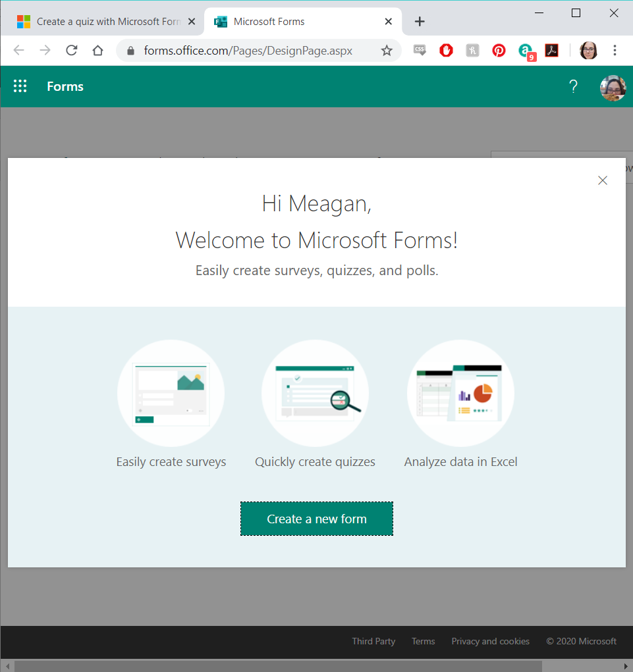Viewport: 633px width, 672px height.
Task: Open the Honey extension icon
Action: pyautogui.click(x=472, y=51)
